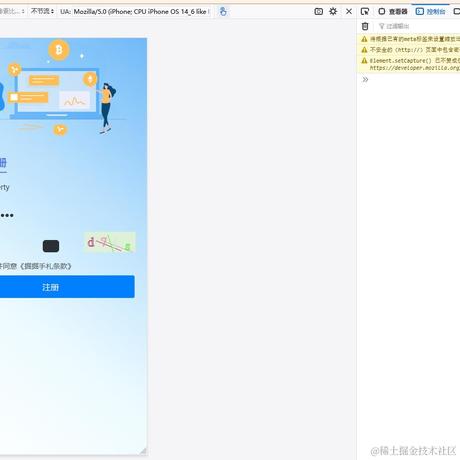The height and width of the screenshot is (460, 460).
Task: Click the warning icon beside setCapture message
Action: click(x=364, y=61)
